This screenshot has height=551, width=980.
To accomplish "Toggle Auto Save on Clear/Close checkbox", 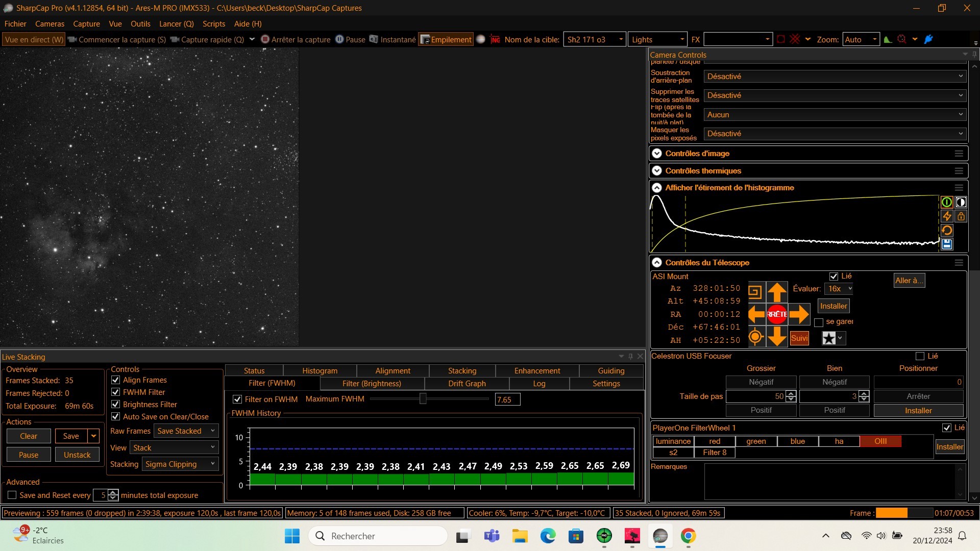I will (115, 417).
